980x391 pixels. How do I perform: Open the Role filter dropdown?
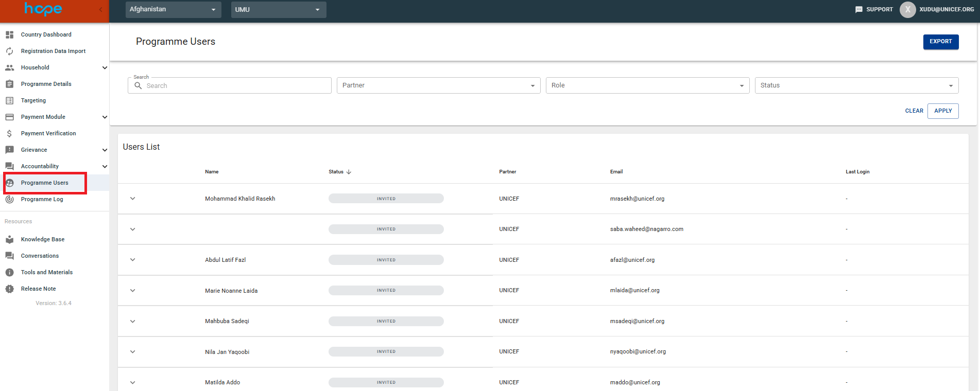647,85
